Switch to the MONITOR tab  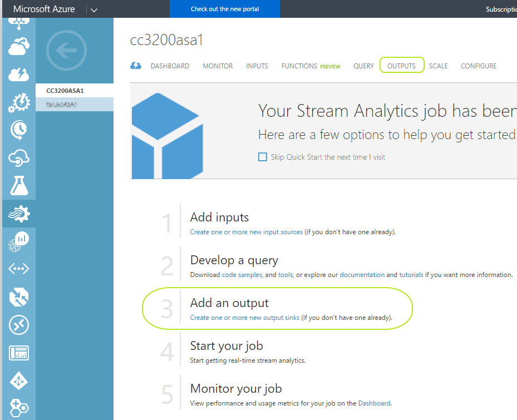[218, 66]
